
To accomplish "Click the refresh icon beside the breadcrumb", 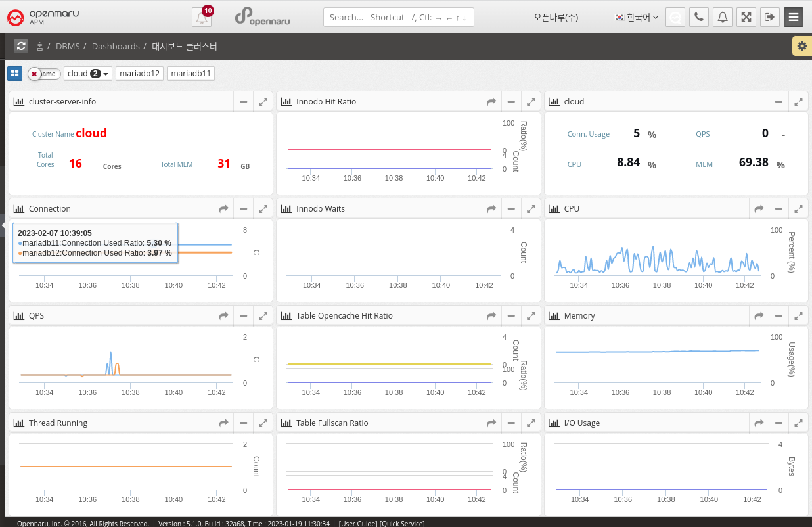I will (21, 46).
